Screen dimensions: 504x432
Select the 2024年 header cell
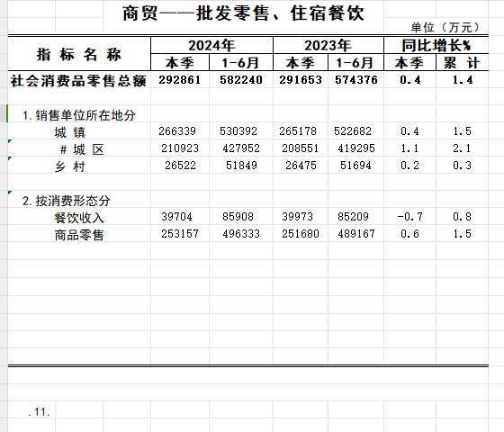[211, 45]
